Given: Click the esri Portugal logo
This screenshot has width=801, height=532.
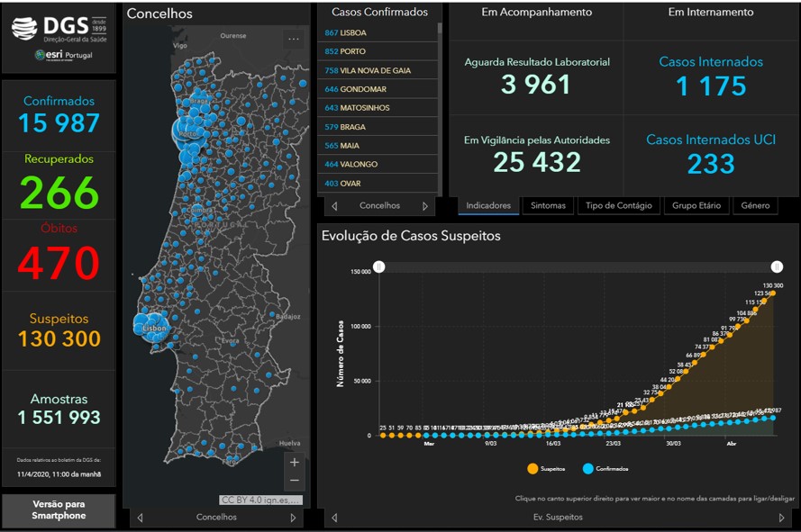Looking at the screenshot, I should pyautogui.click(x=63, y=56).
